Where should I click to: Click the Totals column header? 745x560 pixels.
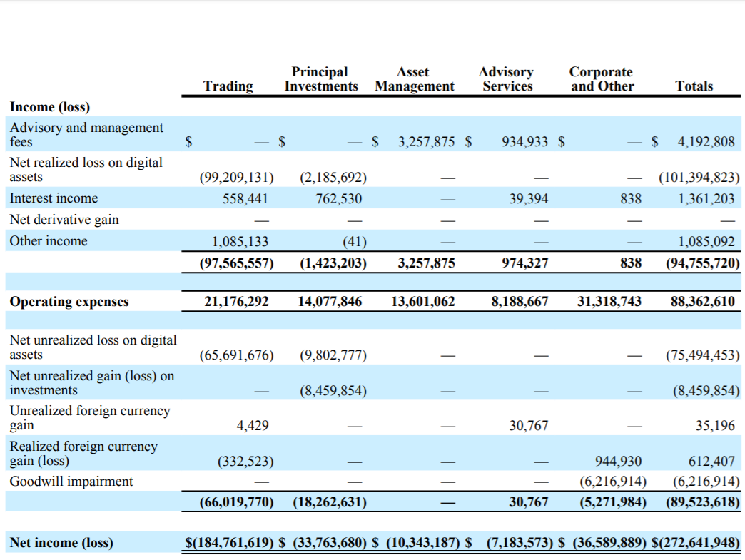(694, 86)
